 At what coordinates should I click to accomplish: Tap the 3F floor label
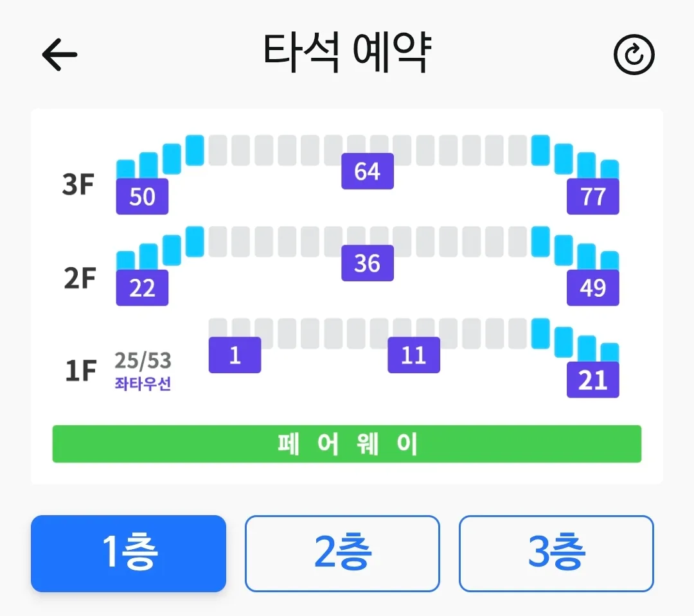click(78, 184)
